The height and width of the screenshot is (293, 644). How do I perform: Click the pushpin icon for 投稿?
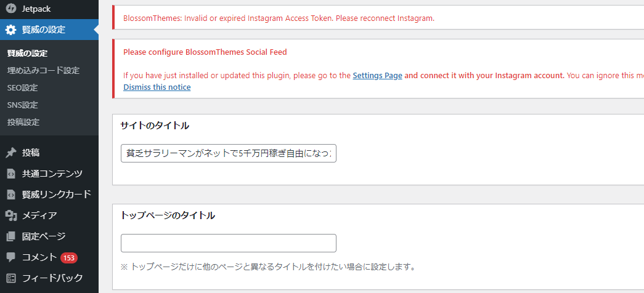click(11, 153)
